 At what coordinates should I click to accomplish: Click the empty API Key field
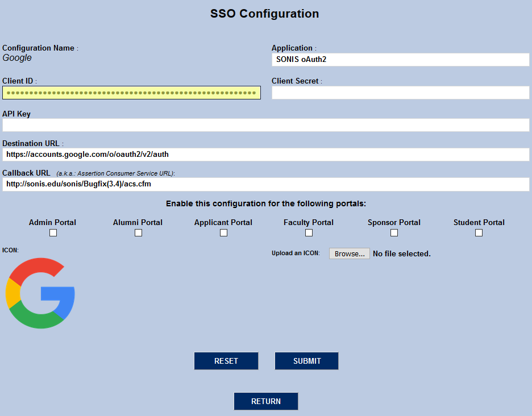pos(265,125)
